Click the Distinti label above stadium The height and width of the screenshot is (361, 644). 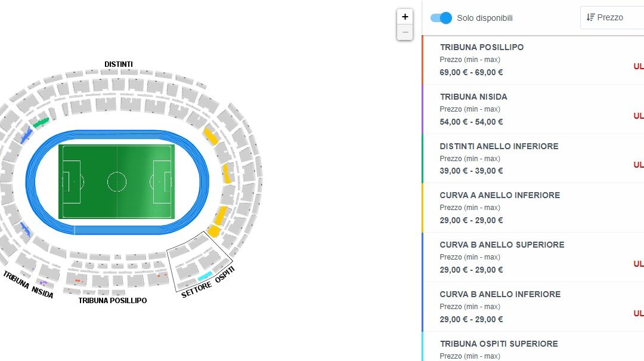pyautogui.click(x=118, y=64)
